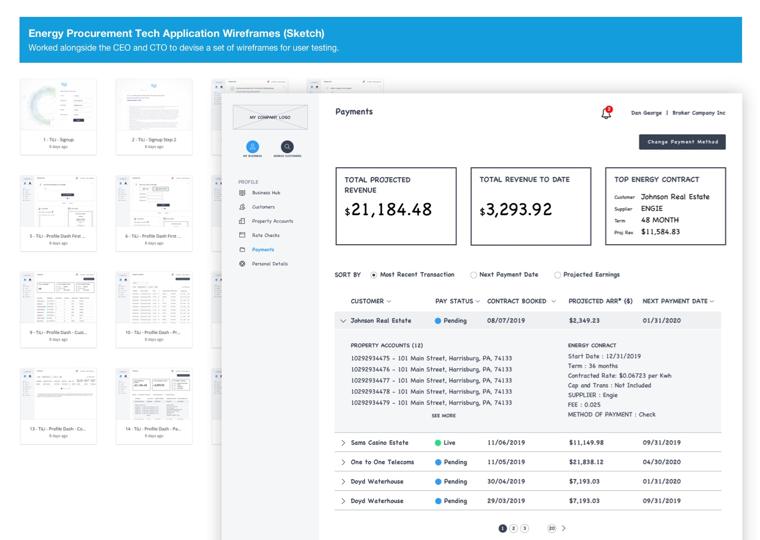Open Business Hub in the sidebar
The height and width of the screenshot is (540, 760).
point(266,192)
